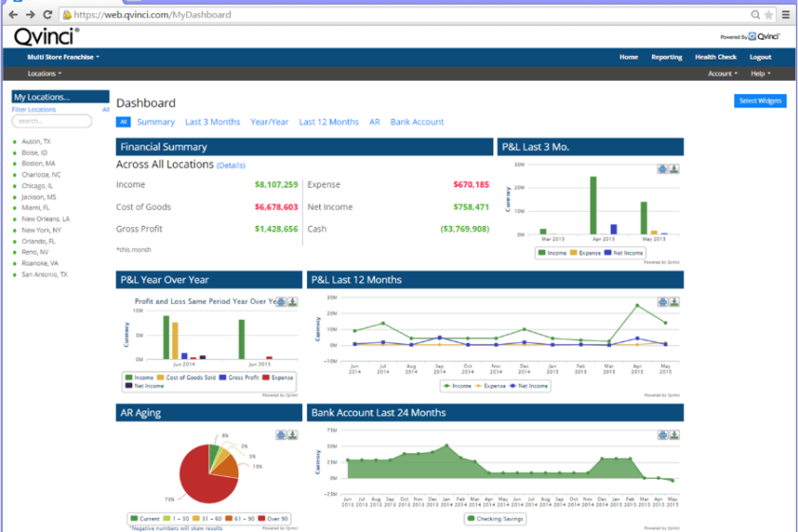Switch to the Bank Account tab
This screenshot has width=798, height=532.
[417, 123]
